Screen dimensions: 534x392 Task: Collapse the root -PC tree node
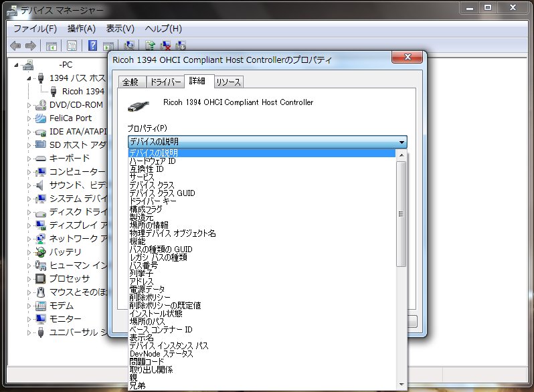(x=16, y=65)
